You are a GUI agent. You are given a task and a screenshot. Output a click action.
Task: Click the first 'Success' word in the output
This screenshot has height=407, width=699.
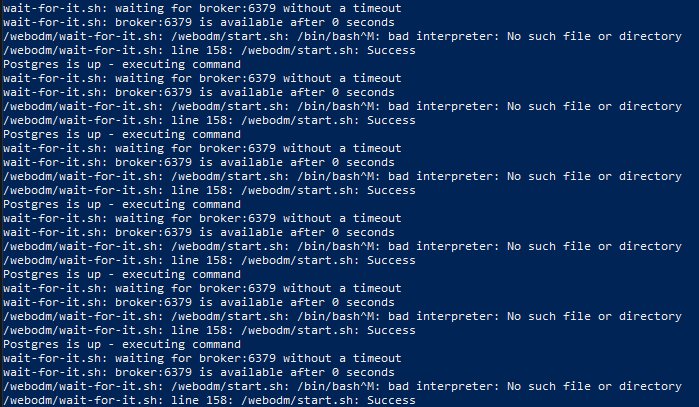pos(391,50)
